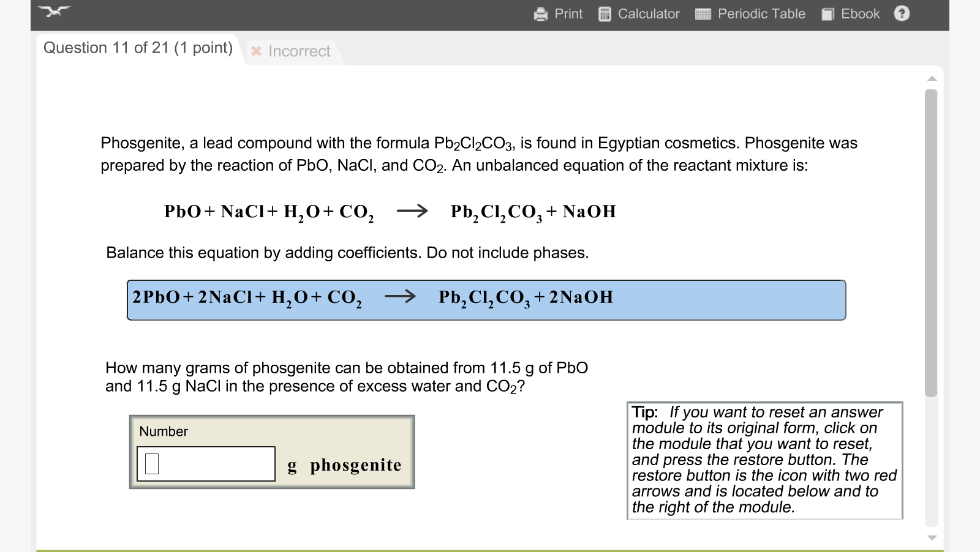The width and height of the screenshot is (980, 552).
Task: Open the Calculator via its toolbar icon
Action: [605, 13]
